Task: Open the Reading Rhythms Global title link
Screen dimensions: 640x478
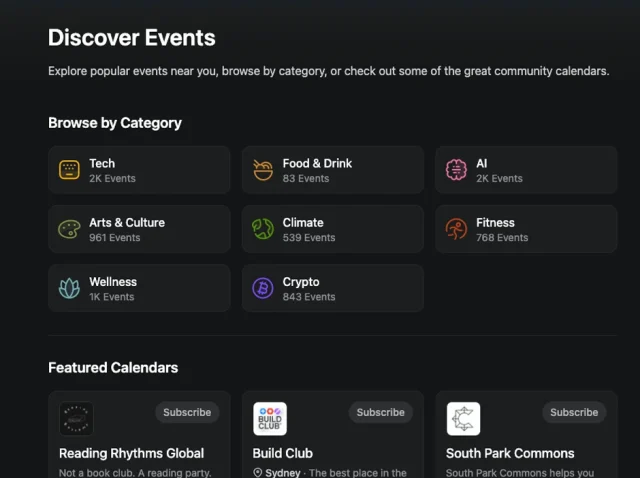Action: pos(131,453)
